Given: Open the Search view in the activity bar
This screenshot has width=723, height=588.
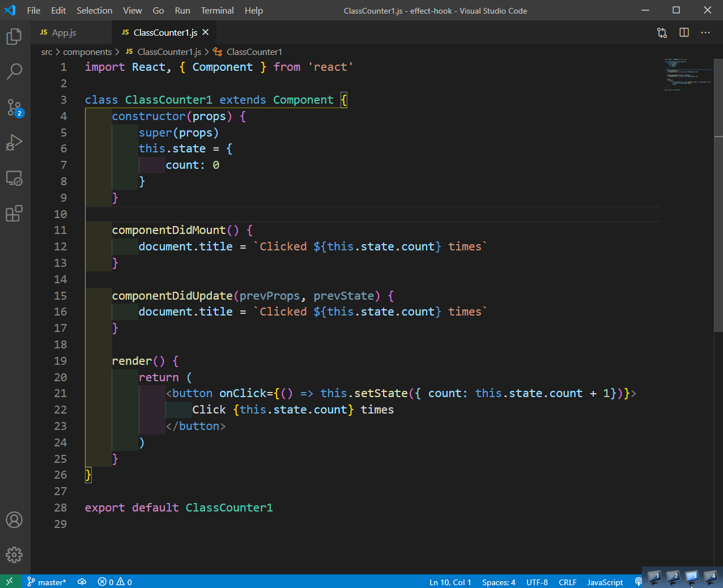Looking at the screenshot, I should tap(14, 71).
